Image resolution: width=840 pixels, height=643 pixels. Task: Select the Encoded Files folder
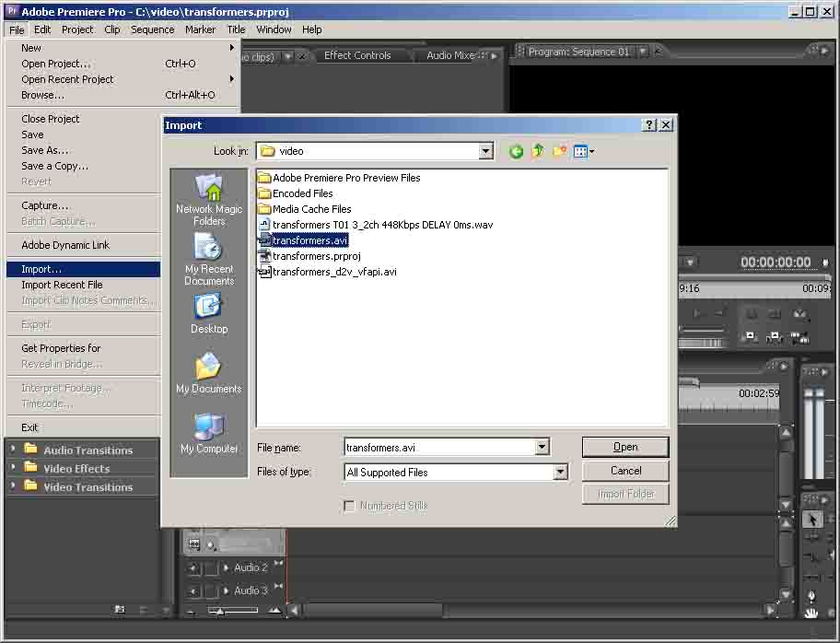(x=295, y=193)
